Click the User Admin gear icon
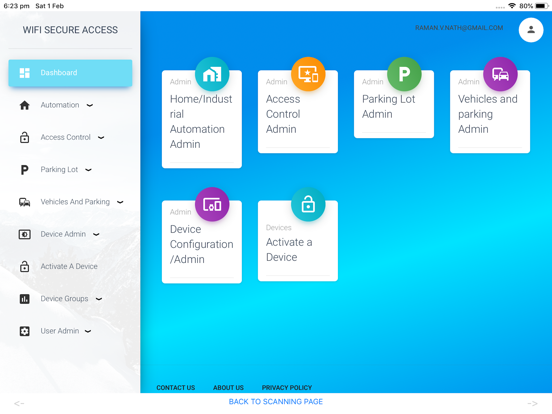This screenshot has width=552, height=414. [24, 331]
